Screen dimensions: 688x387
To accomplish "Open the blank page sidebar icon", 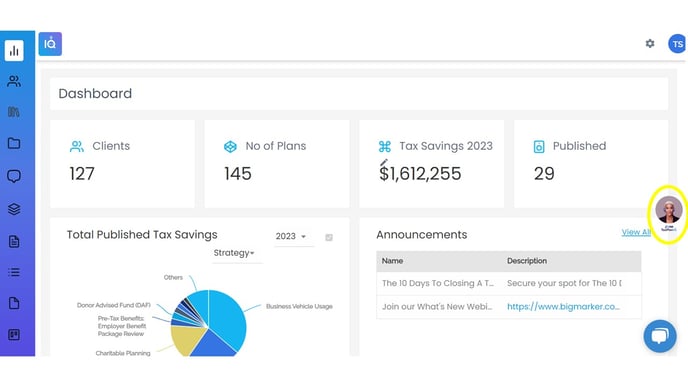I will (x=14, y=303).
